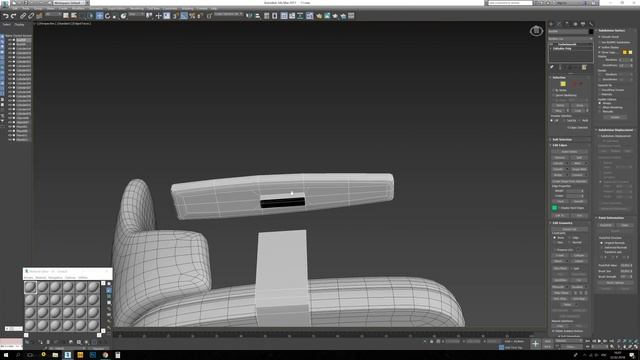Activate the Select and Rotate tool
Screen dimensions: 640x360
[107, 16]
